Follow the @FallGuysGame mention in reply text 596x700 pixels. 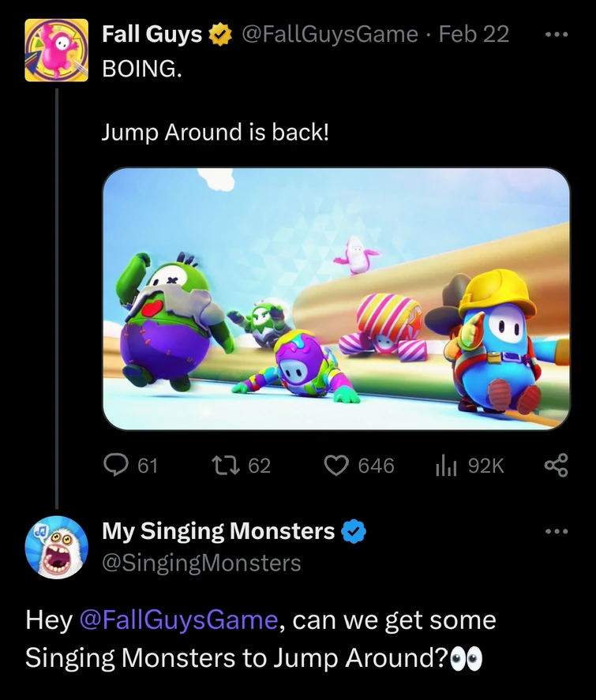[x=178, y=620]
